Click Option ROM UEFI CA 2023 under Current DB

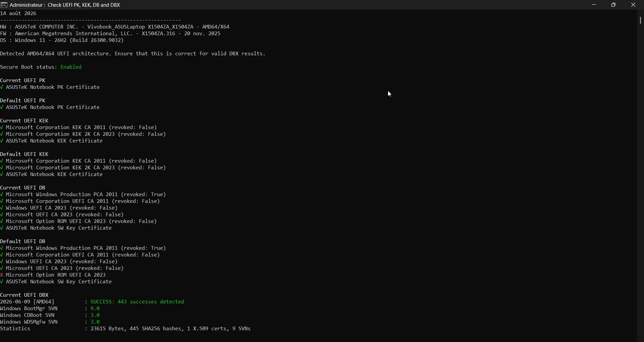(x=79, y=221)
